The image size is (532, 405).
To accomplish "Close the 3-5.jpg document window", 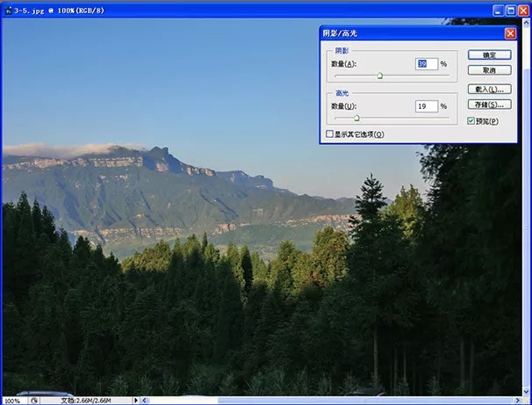I will (523, 9).
